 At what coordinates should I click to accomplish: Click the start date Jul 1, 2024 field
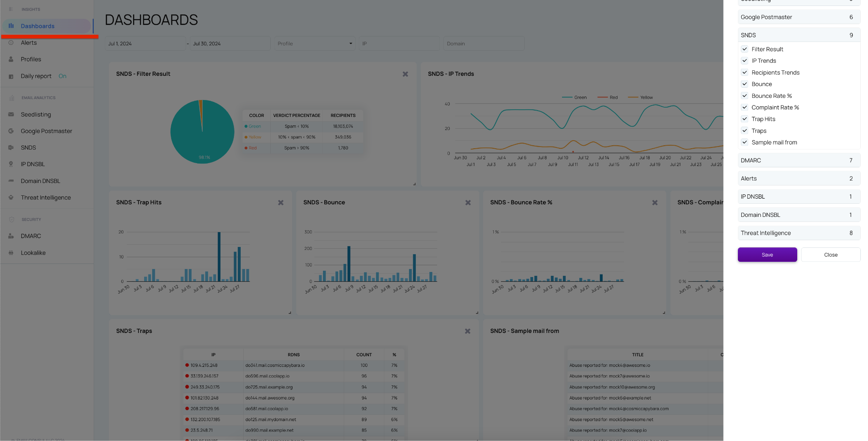(x=145, y=44)
